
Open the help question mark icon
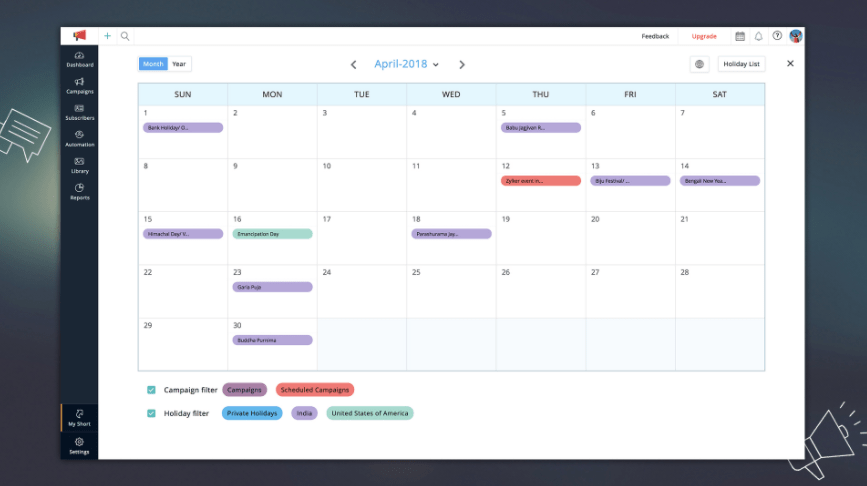pyautogui.click(x=777, y=36)
